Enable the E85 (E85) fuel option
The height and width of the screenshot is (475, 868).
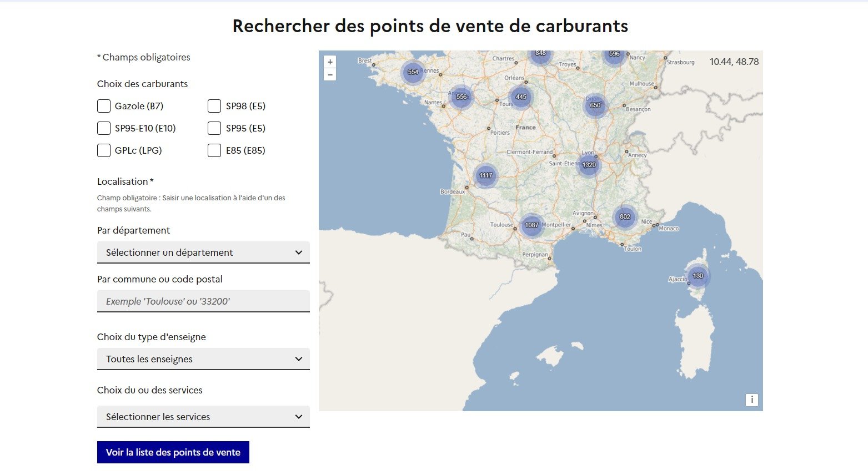[214, 150]
